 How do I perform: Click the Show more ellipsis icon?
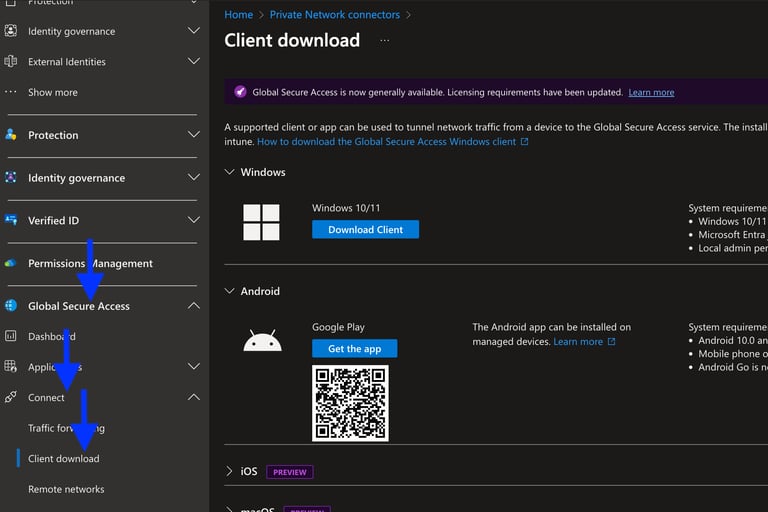(x=10, y=92)
